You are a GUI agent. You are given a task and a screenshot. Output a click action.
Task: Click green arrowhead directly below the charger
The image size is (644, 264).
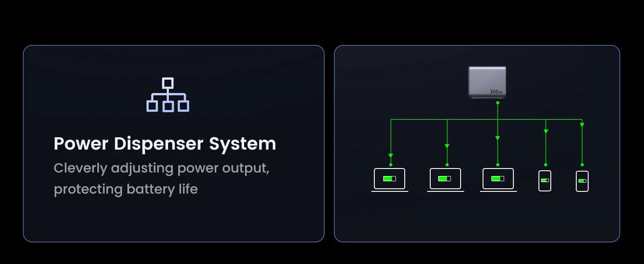click(498, 138)
